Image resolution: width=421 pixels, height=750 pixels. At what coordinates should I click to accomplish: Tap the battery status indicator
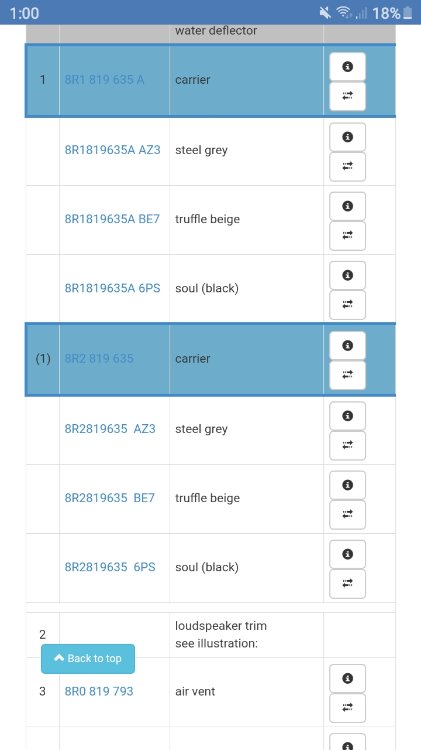pos(407,13)
